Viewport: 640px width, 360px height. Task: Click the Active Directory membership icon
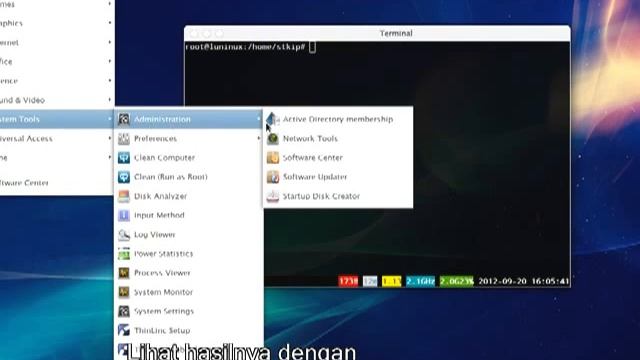pyautogui.click(x=273, y=119)
